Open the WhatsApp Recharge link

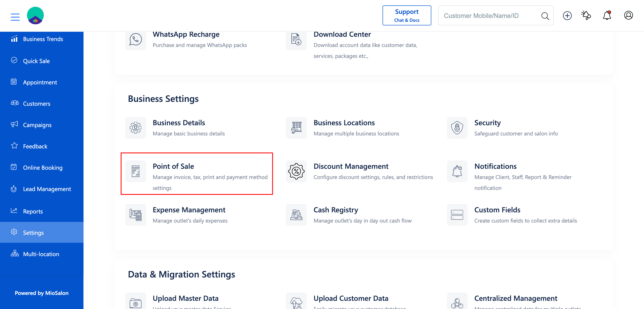tap(186, 34)
